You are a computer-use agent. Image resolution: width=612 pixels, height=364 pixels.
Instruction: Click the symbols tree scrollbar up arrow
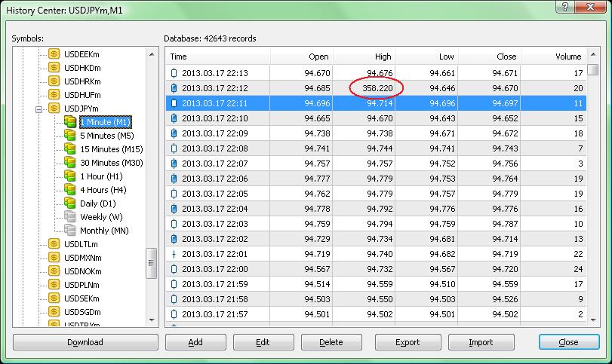(152, 54)
